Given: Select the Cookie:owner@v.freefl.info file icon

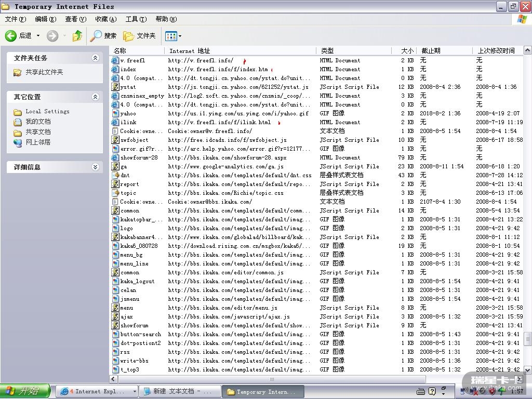Looking at the screenshot, I should pos(115,131).
